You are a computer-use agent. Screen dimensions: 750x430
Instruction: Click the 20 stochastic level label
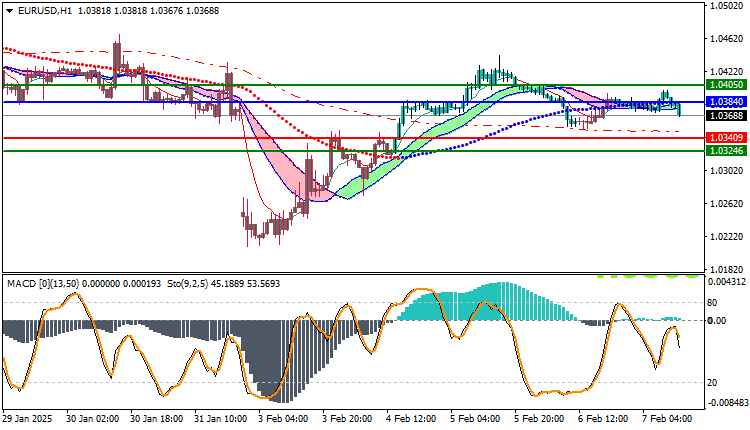(x=712, y=383)
